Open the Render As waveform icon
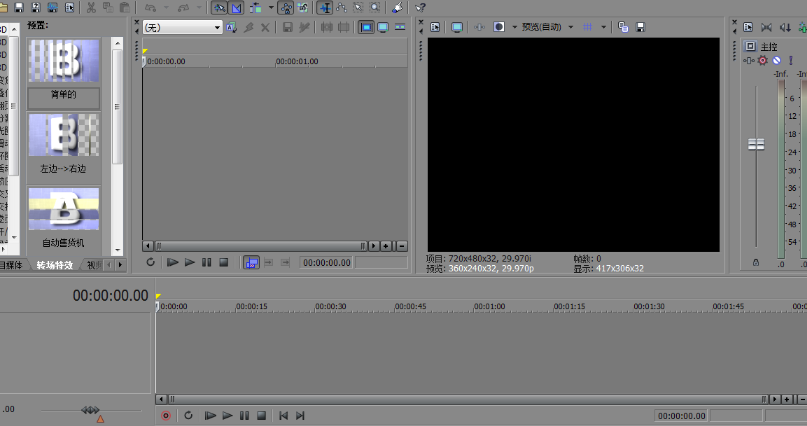Viewport: 807px width, 426px height. tap(52, 7)
